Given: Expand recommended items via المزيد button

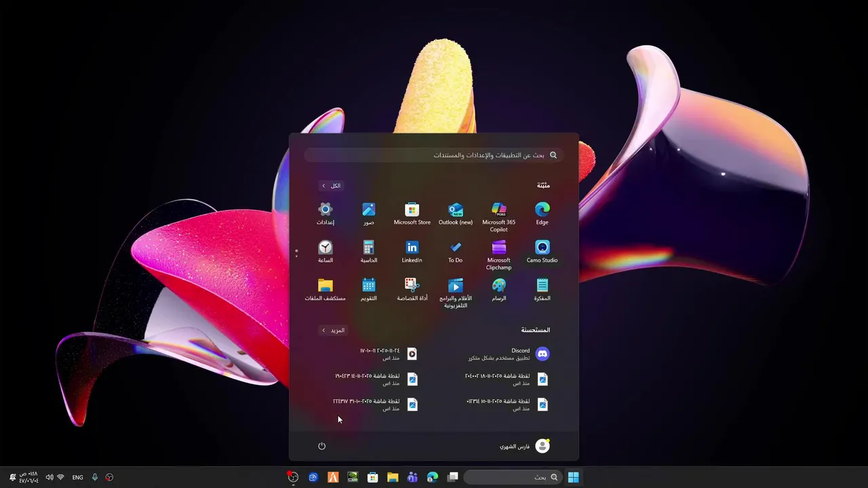Looking at the screenshot, I should 334,330.
